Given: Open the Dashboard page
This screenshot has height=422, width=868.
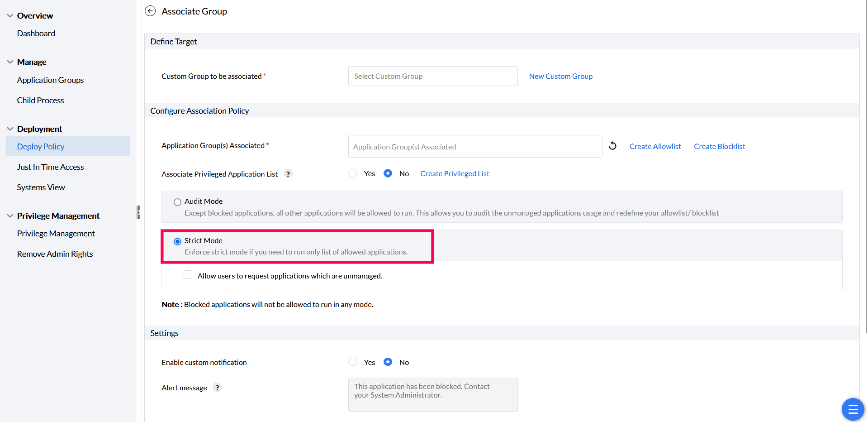Looking at the screenshot, I should coord(36,33).
